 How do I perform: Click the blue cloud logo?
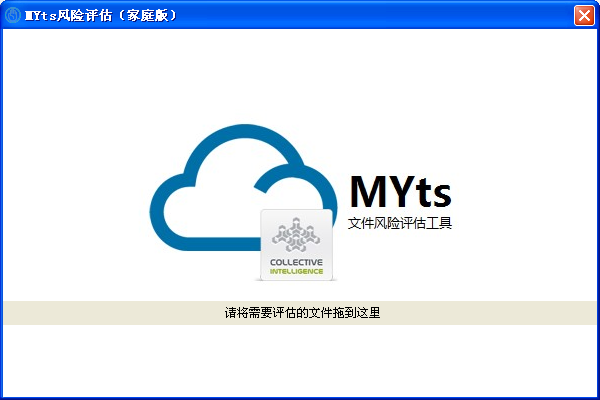[243, 187]
